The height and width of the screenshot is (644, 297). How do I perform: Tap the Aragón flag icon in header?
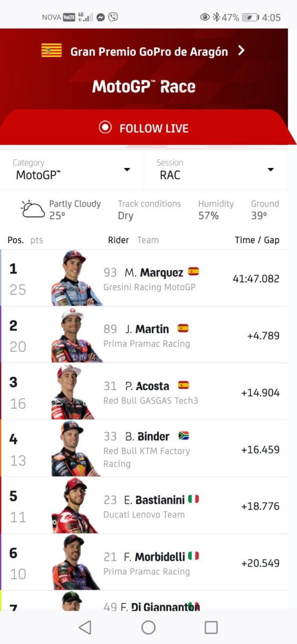(51, 51)
